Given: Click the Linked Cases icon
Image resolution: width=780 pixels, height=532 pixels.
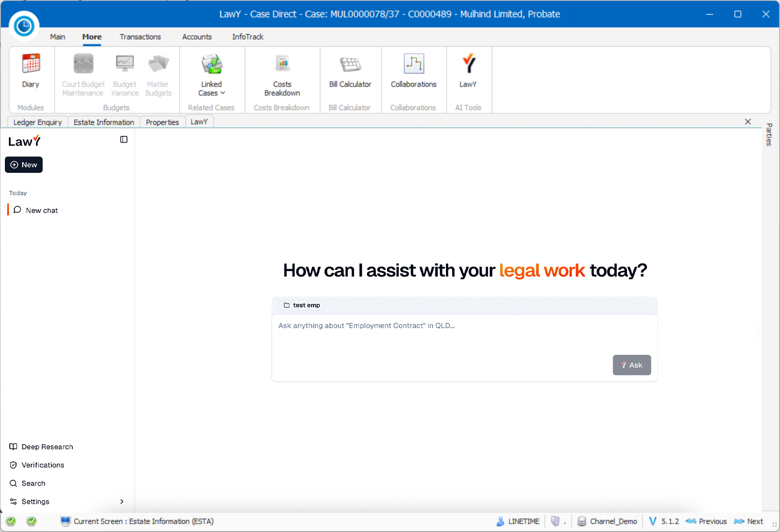Looking at the screenshot, I should [211, 64].
